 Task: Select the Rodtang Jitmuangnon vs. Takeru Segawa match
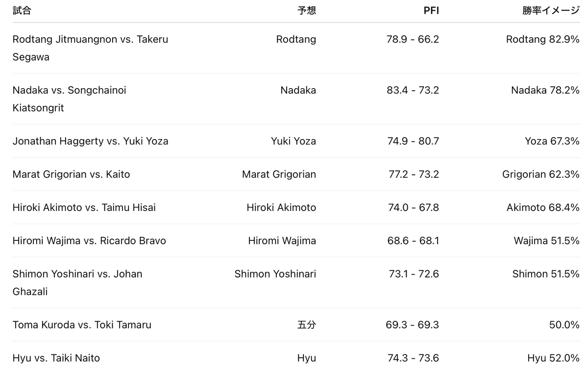click(91, 48)
